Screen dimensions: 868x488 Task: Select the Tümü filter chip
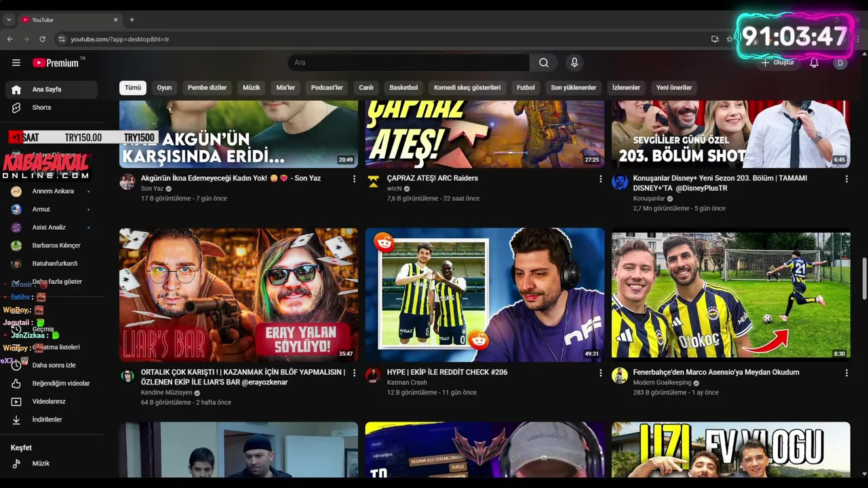133,87
